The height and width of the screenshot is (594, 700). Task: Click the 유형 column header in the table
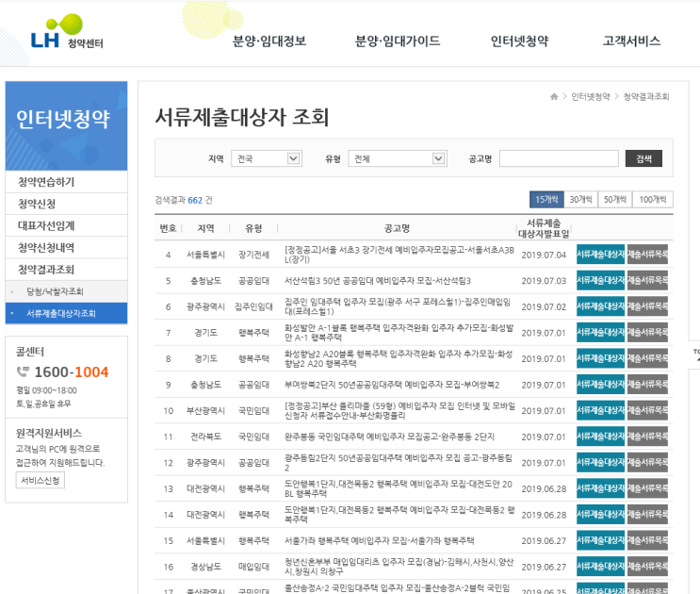click(253, 228)
